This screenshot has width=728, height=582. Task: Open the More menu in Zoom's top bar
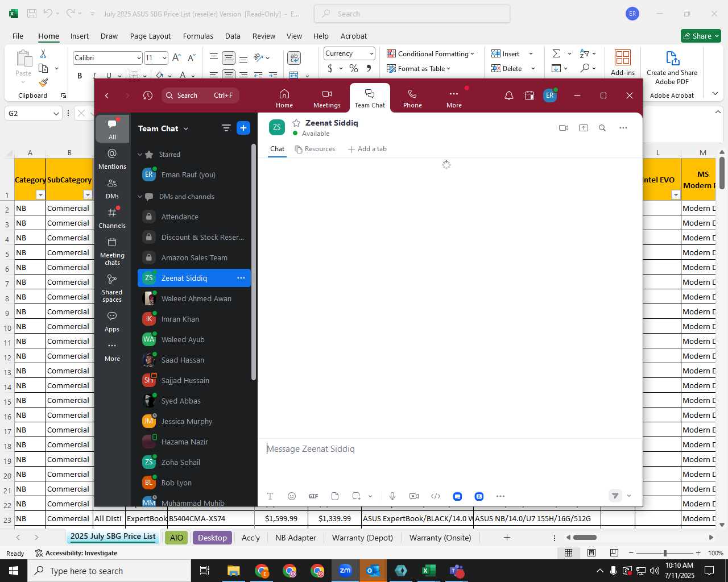point(454,98)
